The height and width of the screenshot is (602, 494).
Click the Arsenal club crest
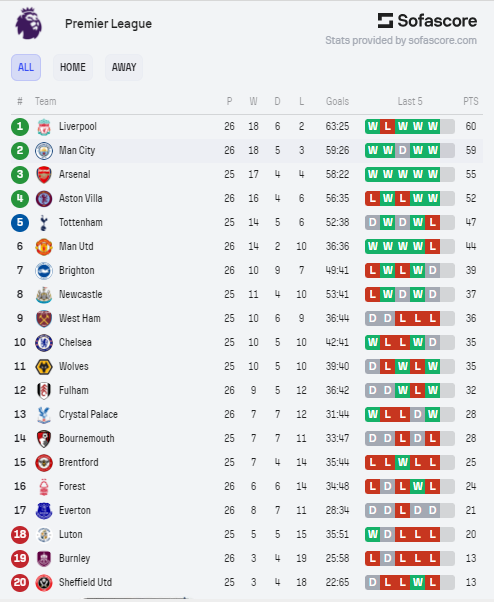(44, 175)
